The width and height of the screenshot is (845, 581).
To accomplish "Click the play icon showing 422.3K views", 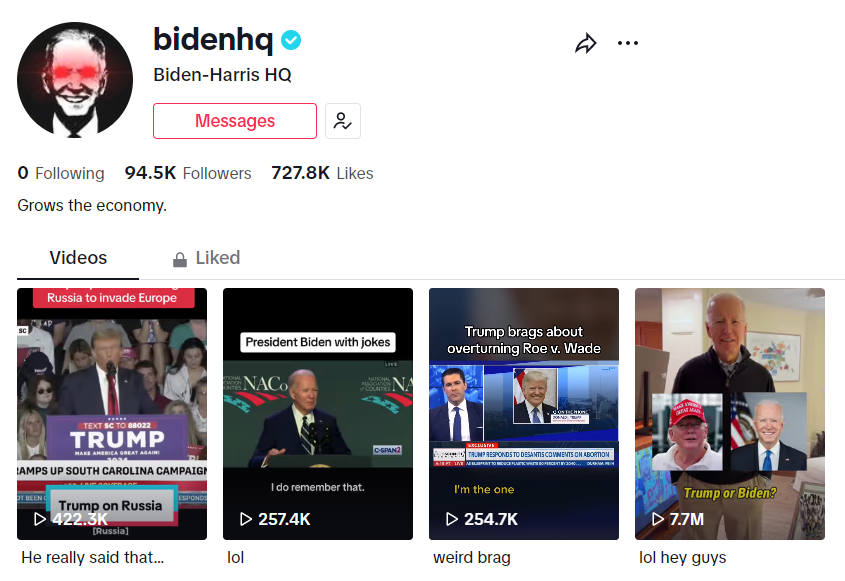I will coord(40,519).
